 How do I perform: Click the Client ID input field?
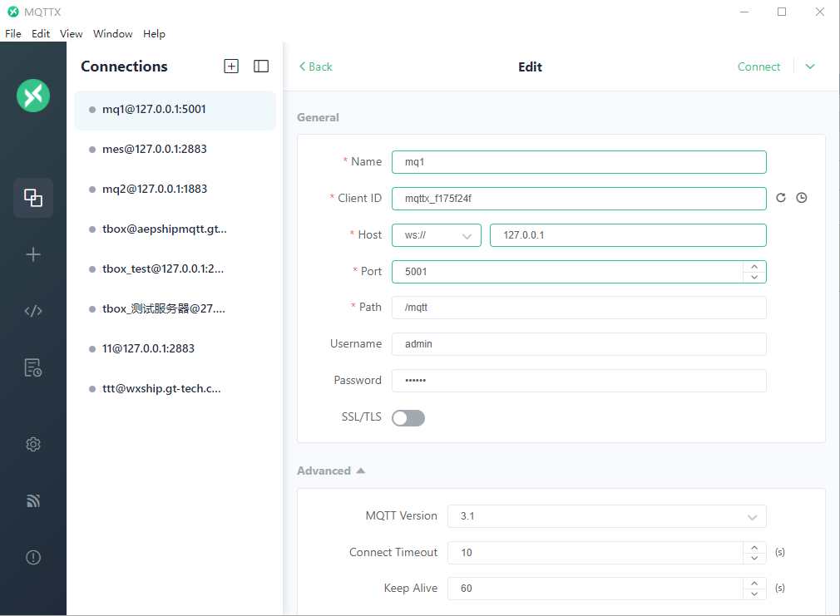coord(579,199)
